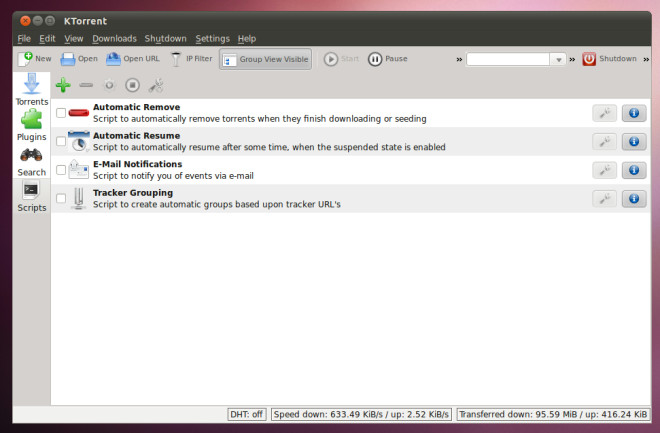
Task: Click the DHT: off status indicator
Action: 247,414
